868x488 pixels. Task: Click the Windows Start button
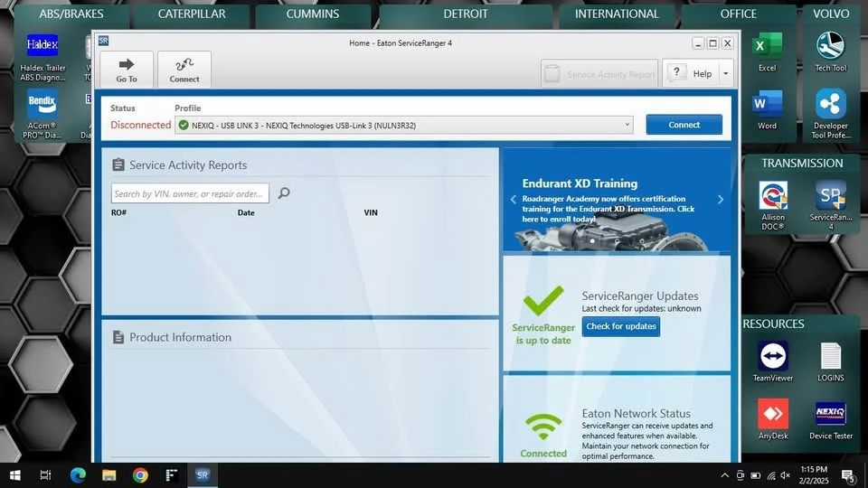click(x=15, y=475)
